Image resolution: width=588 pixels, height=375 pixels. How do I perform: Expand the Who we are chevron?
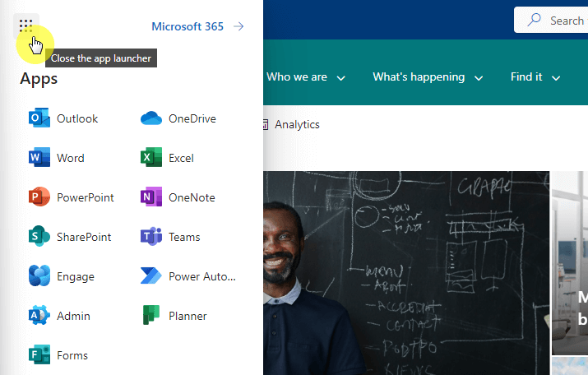(x=340, y=78)
